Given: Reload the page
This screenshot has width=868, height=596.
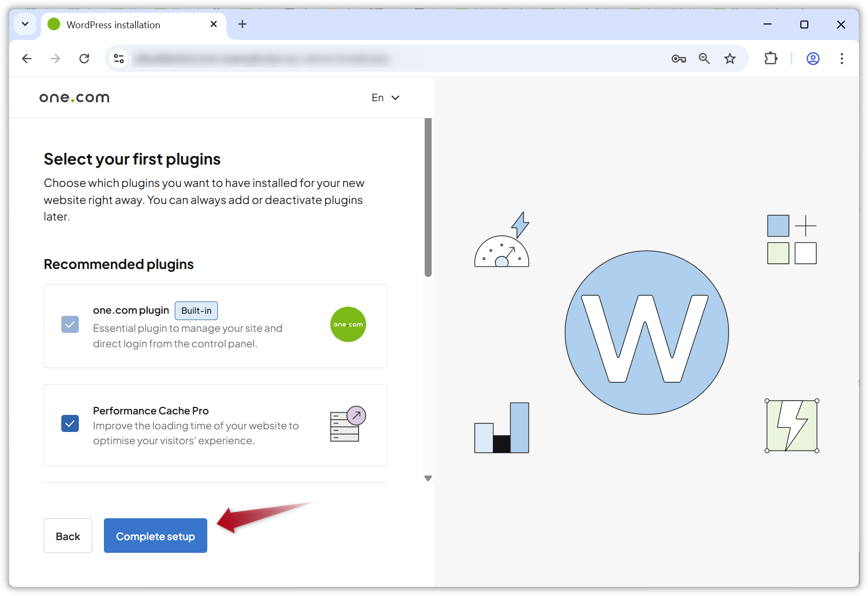Looking at the screenshot, I should click(x=84, y=59).
